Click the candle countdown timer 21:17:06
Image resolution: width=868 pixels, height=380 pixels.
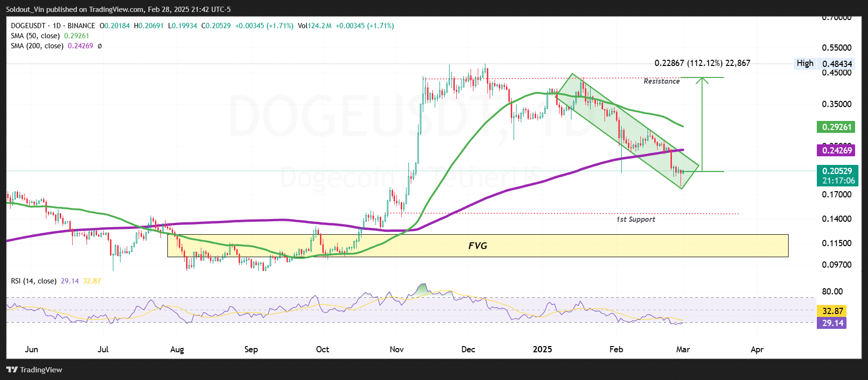point(838,181)
